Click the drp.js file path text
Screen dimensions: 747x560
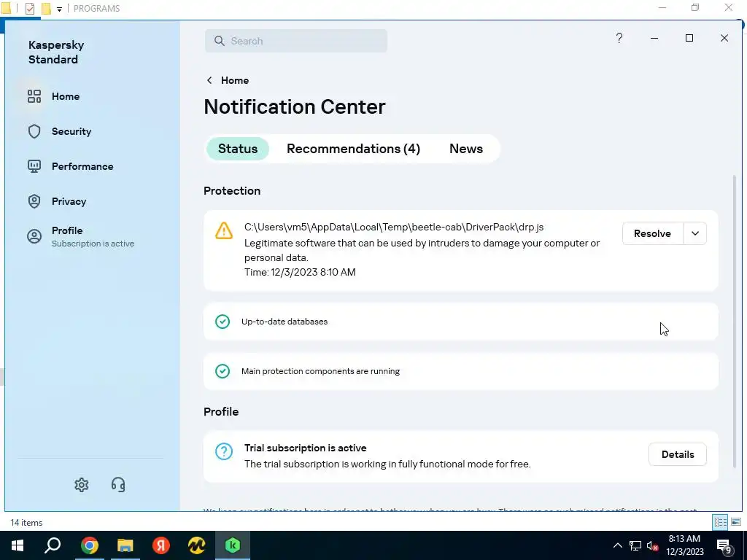(x=394, y=227)
